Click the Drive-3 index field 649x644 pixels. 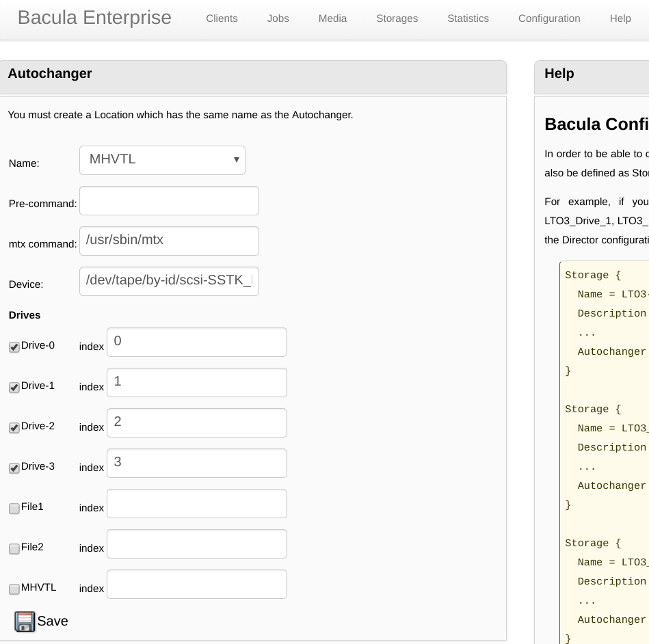point(197,463)
